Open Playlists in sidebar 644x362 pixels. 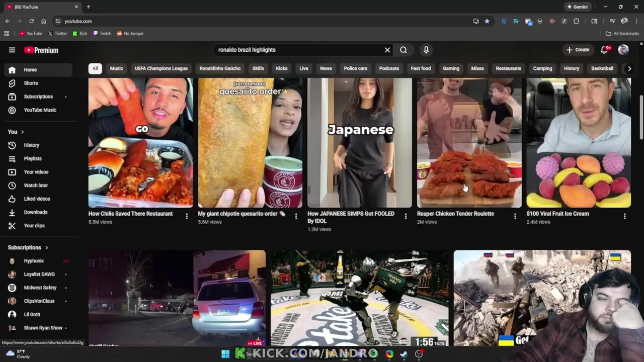pyautogui.click(x=38, y=159)
